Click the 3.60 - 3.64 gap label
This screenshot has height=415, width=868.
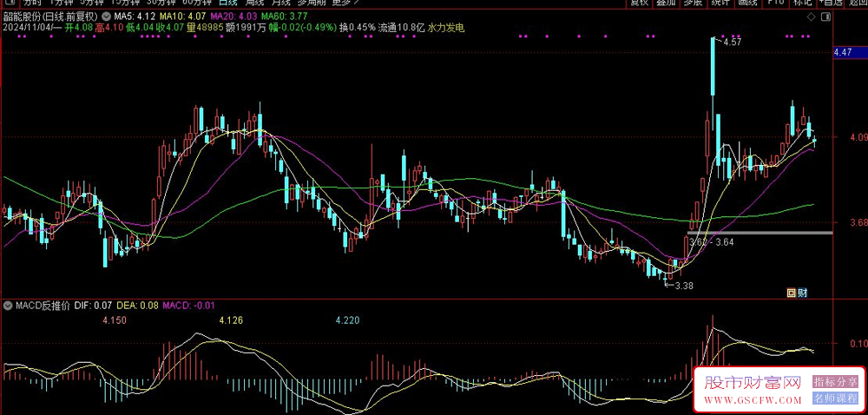tap(712, 242)
